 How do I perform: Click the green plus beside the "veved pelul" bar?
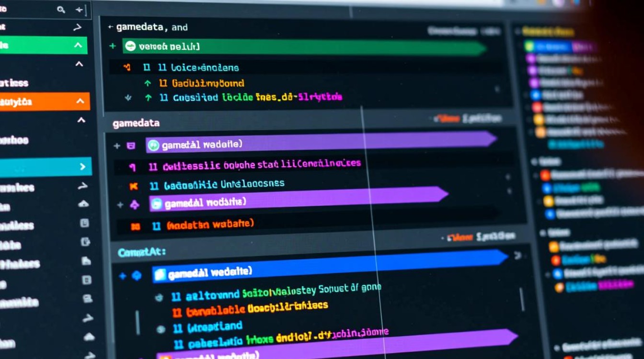point(113,46)
